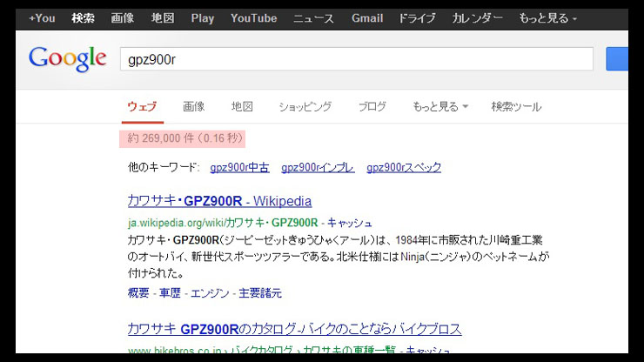This screenshot has width=644, height=362.
Task: Open +You in top bar
Action: point(42,18)
